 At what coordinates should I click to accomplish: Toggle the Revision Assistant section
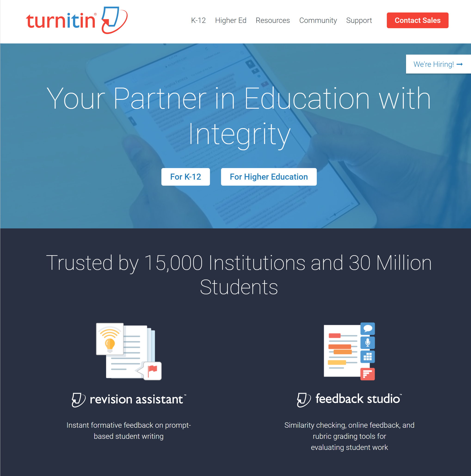tap(128, 397)
